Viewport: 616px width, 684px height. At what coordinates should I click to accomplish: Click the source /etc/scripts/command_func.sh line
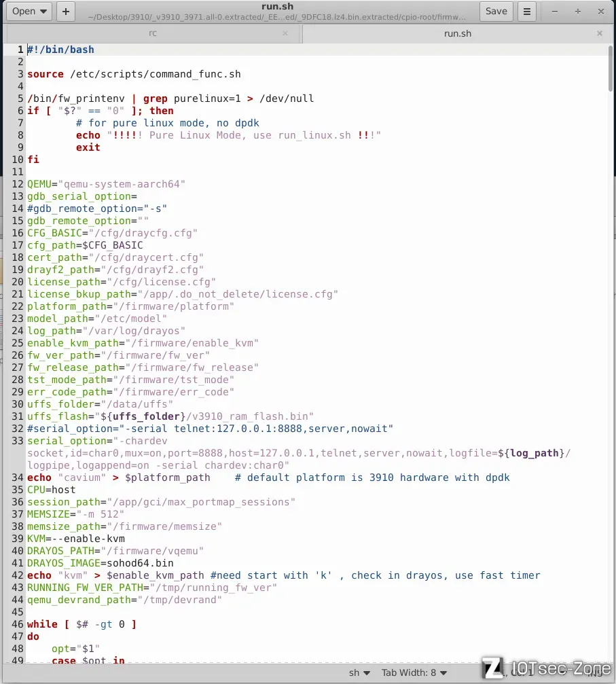click(134, 74)
